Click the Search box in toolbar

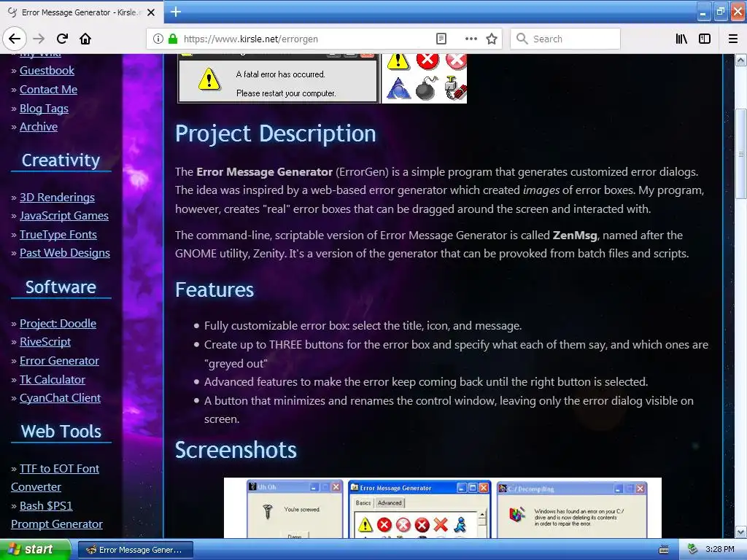click(x=565, y=39)
